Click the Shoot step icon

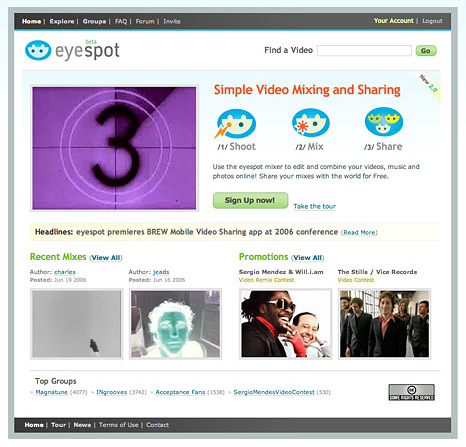coord(235,123)
